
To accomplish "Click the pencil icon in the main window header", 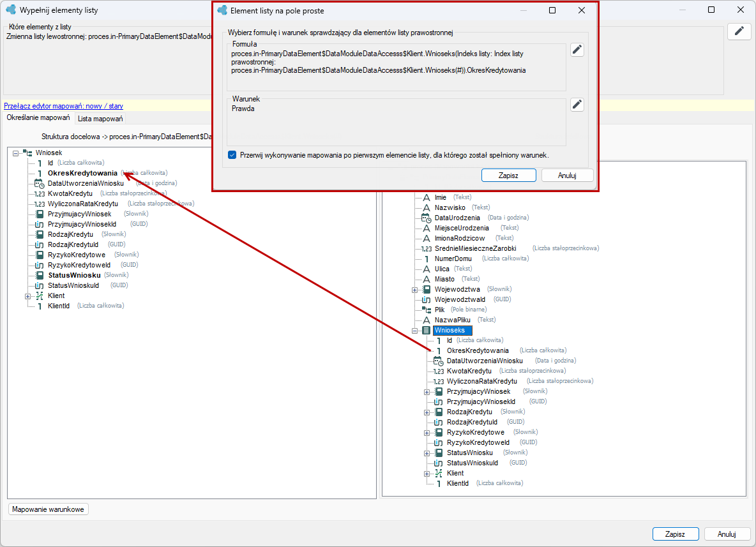I will tap(739, 31).
